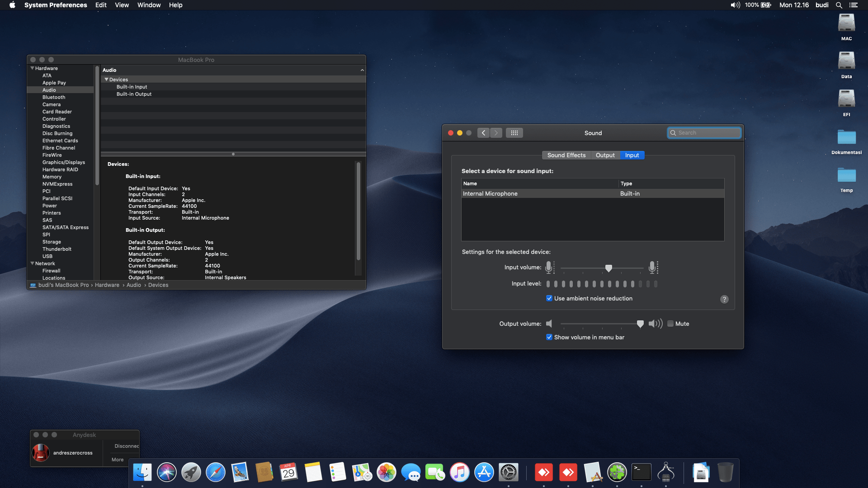Image resolution: width=868 pixels, height=488 pixels.
Task: Open iTunes from the Dock
Action: point(460,472)
